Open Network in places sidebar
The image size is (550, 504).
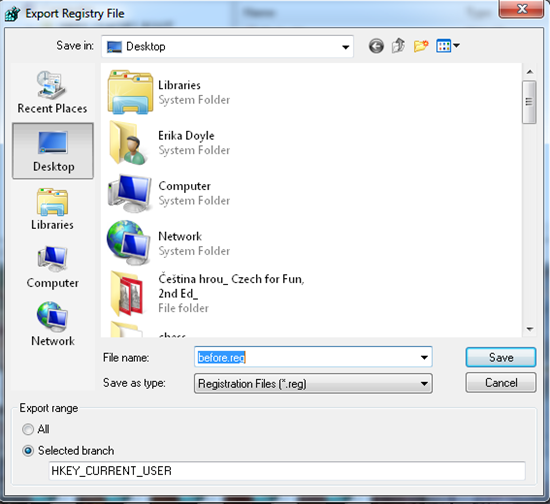click(x=52, y=324)
